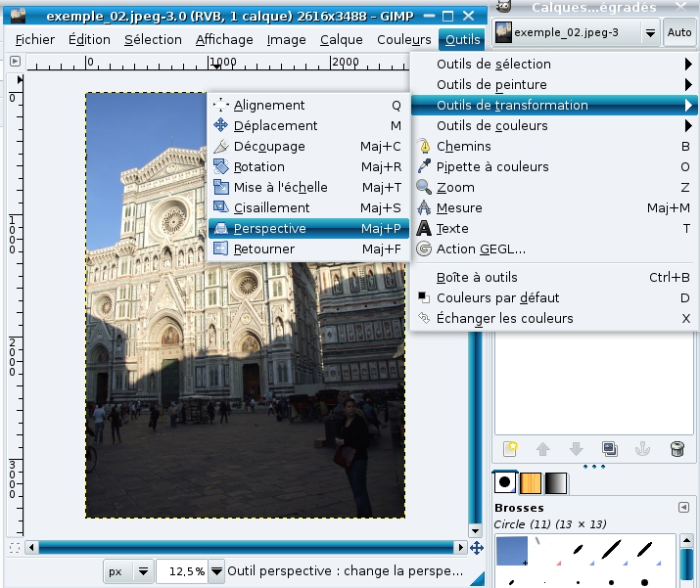Anchor the floating layer
This screenshot has width=700, height=588.
[643, 448]
